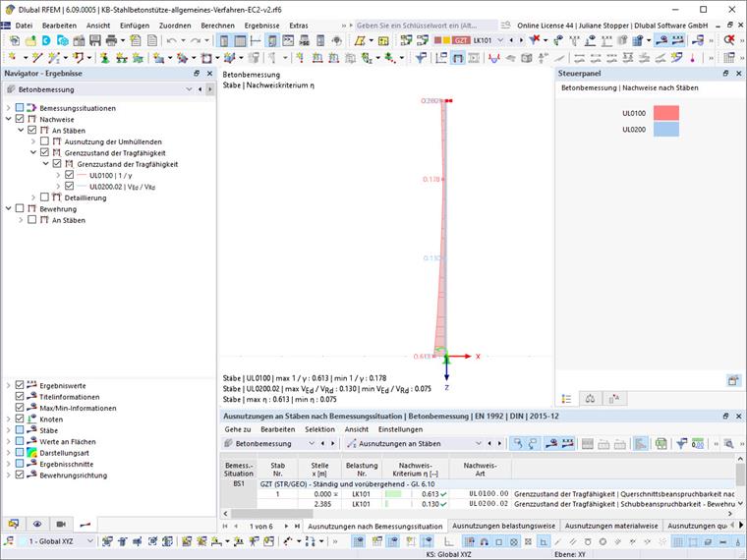Enable the Detaillierung checkbox
Image resolution: width=747 pixels, height=560 pixels.
pyautogui.click(x=44, y=197)
